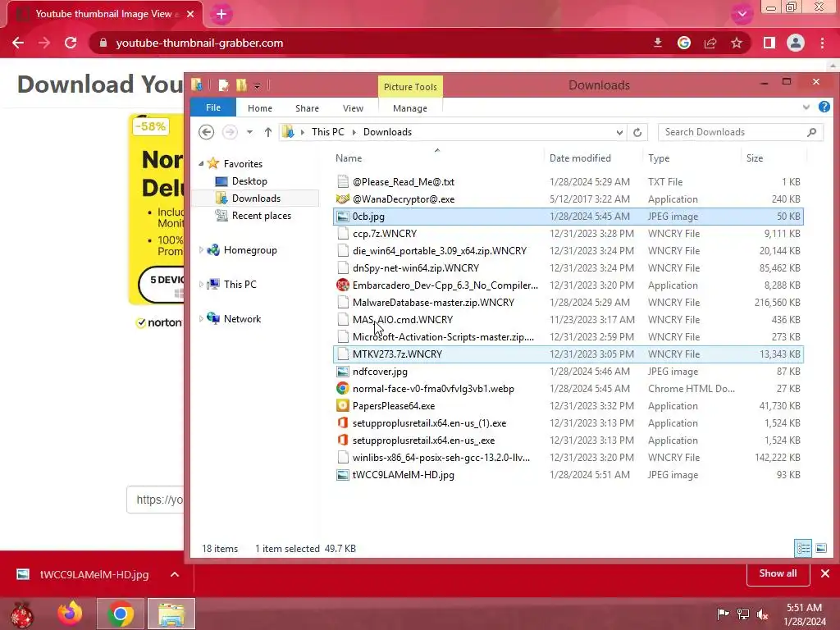Select Recent places in Favorites
Viewport: 840px width, 630px height.
(262, 216)
